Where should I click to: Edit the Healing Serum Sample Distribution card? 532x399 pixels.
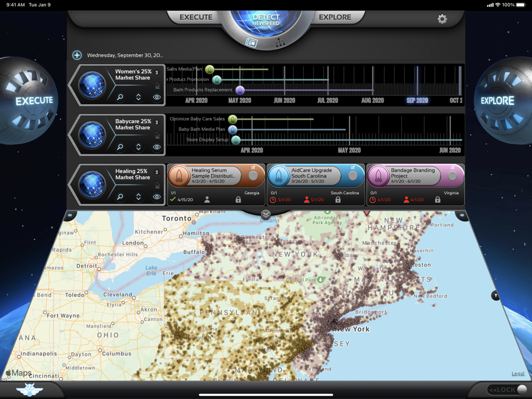253,168
